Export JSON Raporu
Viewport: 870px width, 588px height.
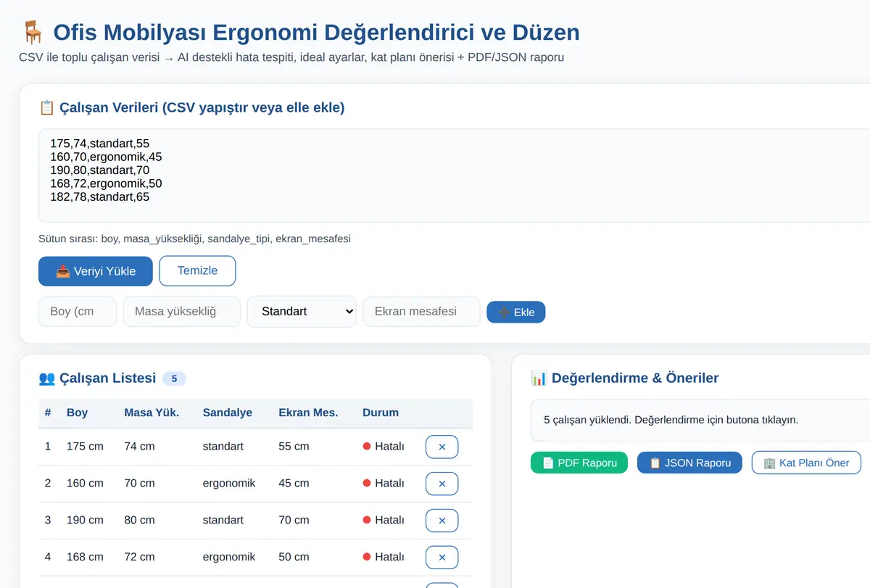click(x=689, y=463)
